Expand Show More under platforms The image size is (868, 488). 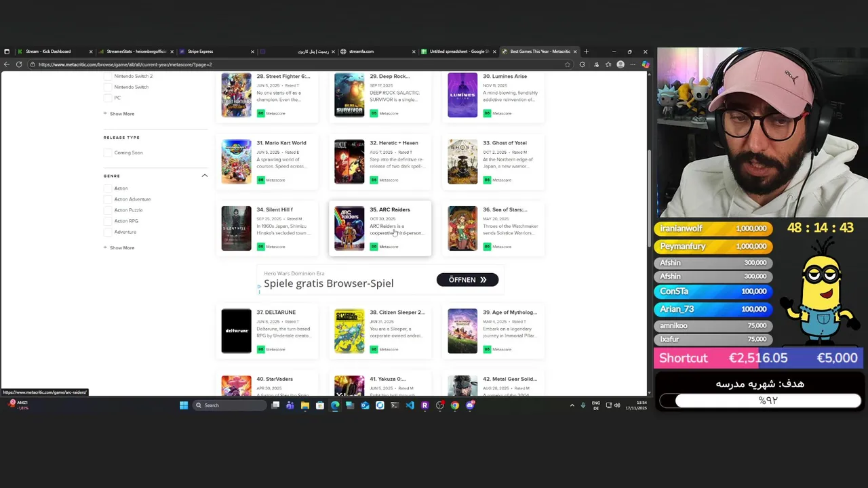119,114
